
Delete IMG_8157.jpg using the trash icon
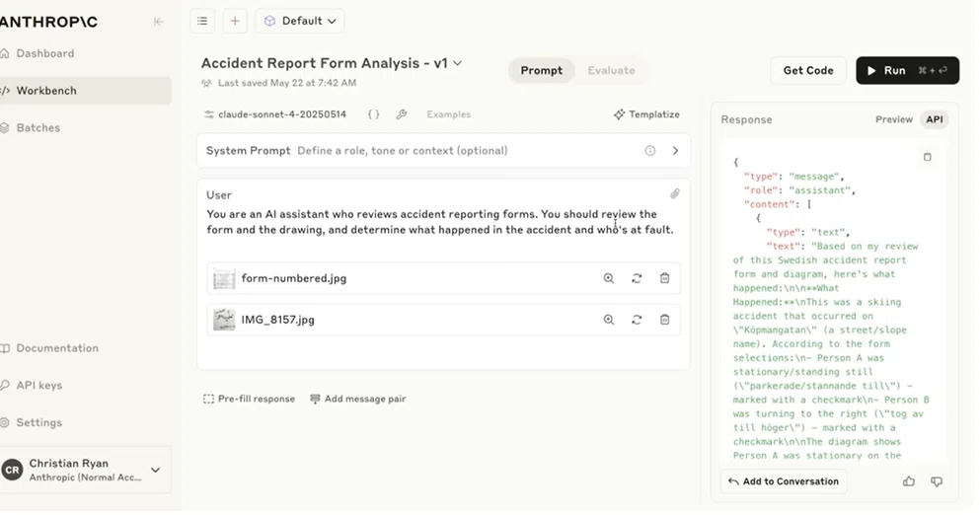[x=665, y=320]
